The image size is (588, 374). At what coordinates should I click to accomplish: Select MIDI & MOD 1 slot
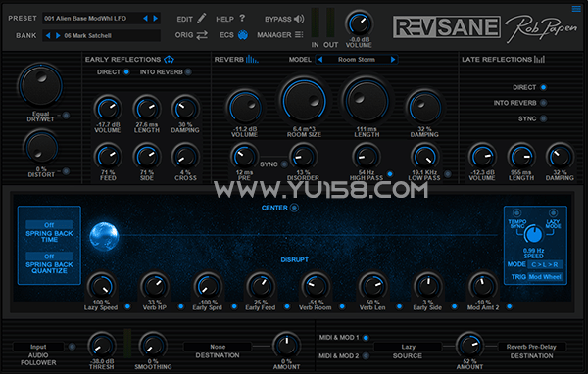click(x=366, y=338)
